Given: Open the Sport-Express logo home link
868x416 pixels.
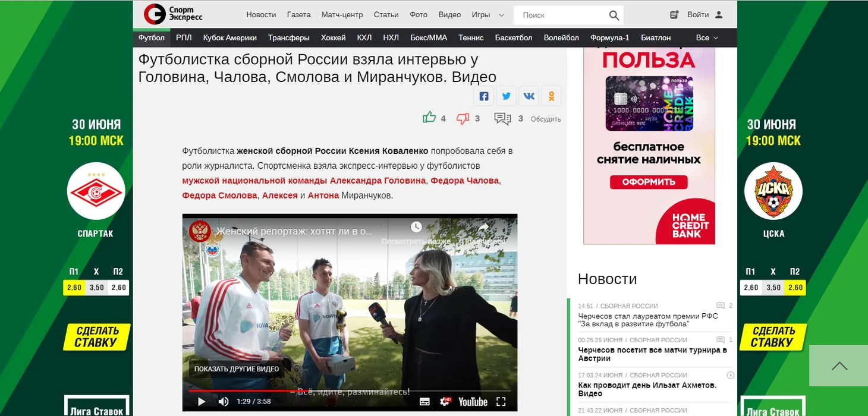Looking at the screenshot, I should click(x=174, y=14).
